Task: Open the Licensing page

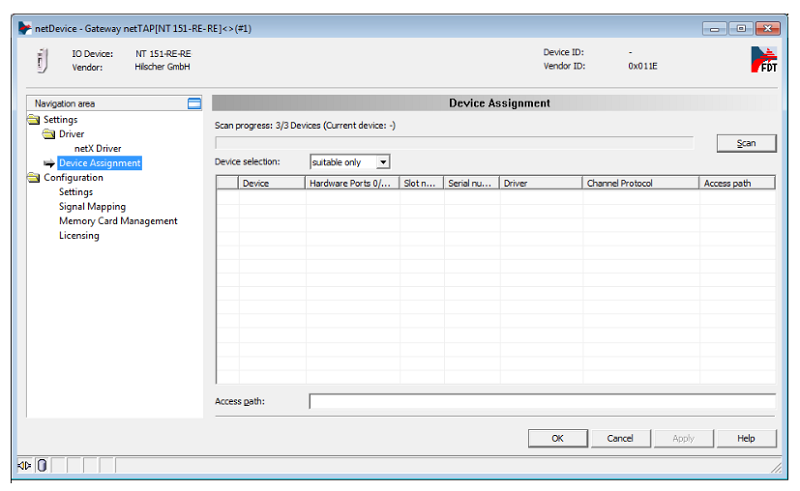Action: (79, 236)
